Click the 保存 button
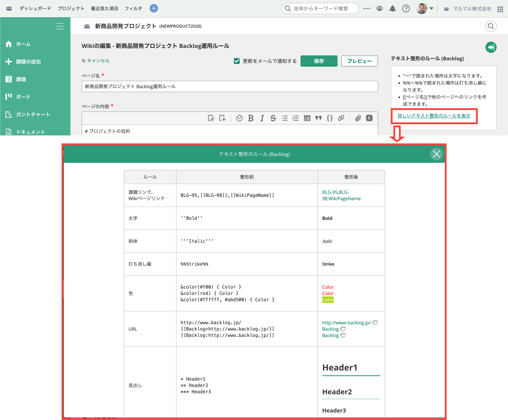Image resolution: width=508 pixels, height=420 pixels. [x=319, y=61]
